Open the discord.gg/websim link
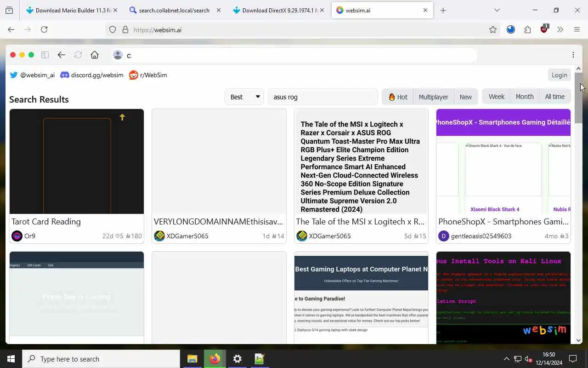The height and width of the screenshot is (368, 588). pos(92,75)
